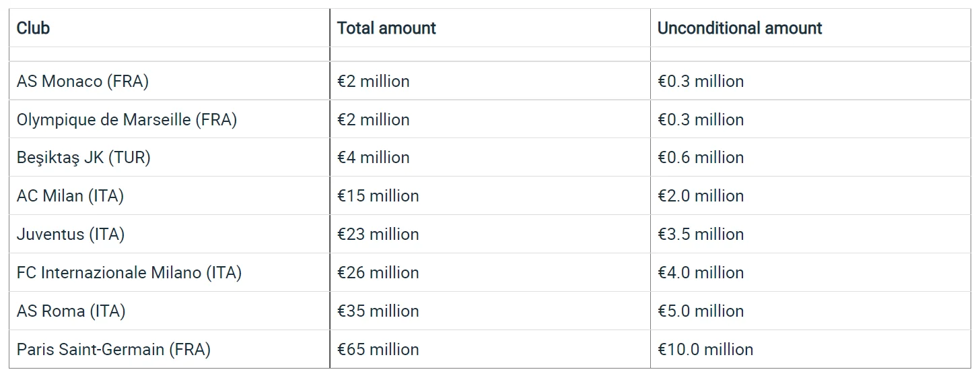Click the €5.0 million unconditional amount
Viewport: 980px width, 376px height.
701,311
